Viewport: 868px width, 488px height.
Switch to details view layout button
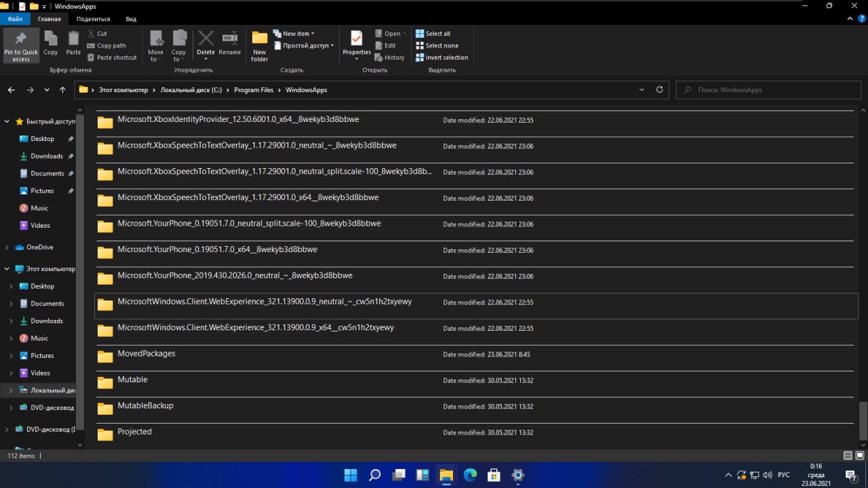(848, 455)
